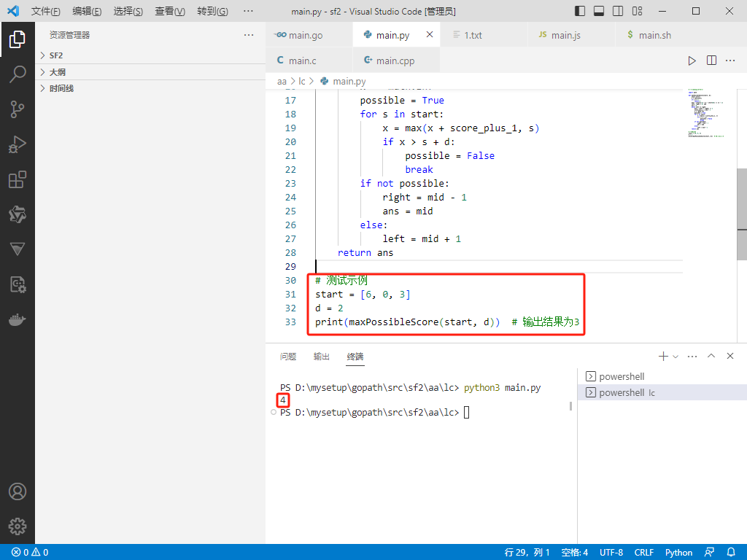
Task: Open the 编辑(E) menu
Action: 87,11
